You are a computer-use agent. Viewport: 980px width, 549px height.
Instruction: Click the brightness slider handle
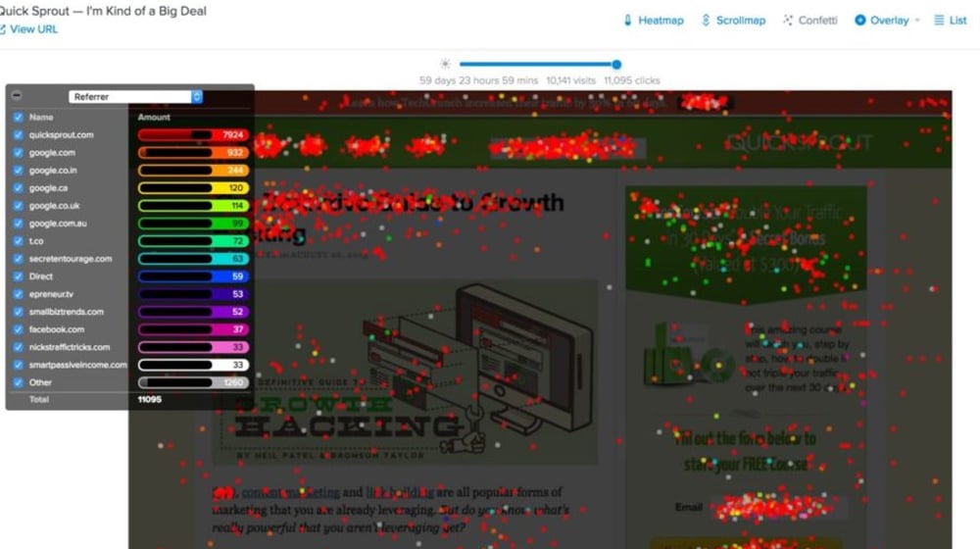point(616,64)
